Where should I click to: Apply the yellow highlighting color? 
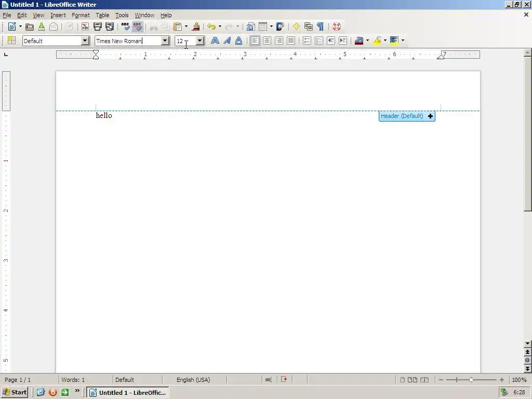point(377,41)
